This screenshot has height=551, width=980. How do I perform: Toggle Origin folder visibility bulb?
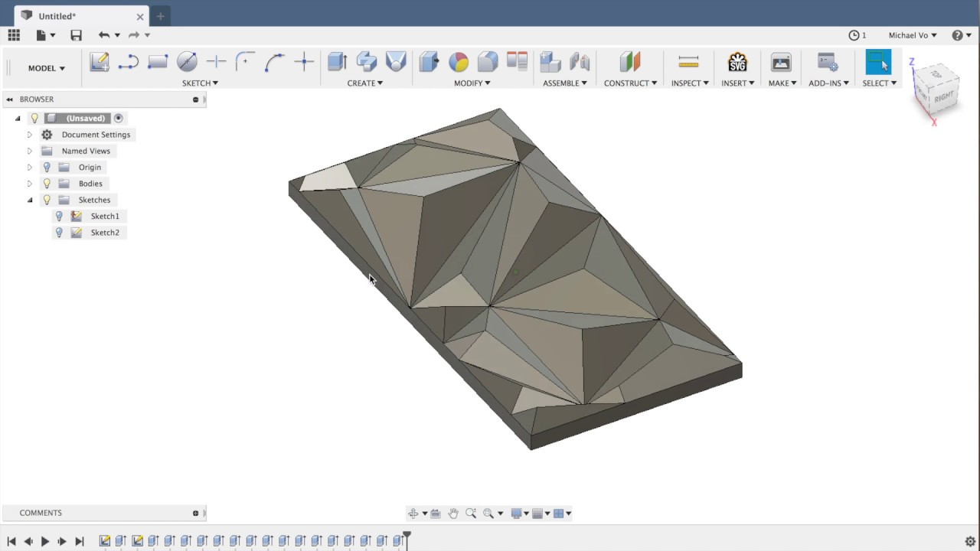coord(47,167)
